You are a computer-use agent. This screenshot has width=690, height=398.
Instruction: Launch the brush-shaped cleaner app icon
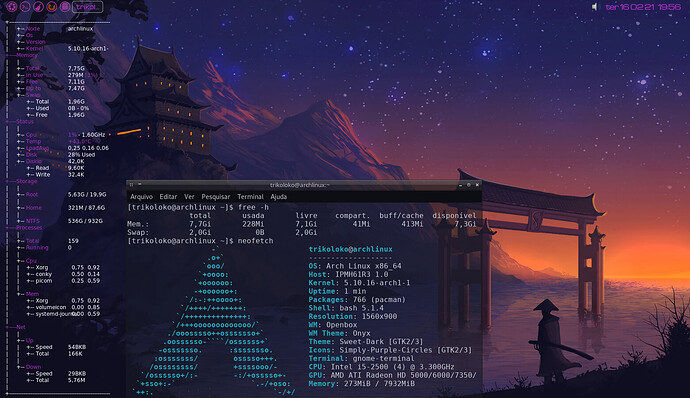(38, 7)
